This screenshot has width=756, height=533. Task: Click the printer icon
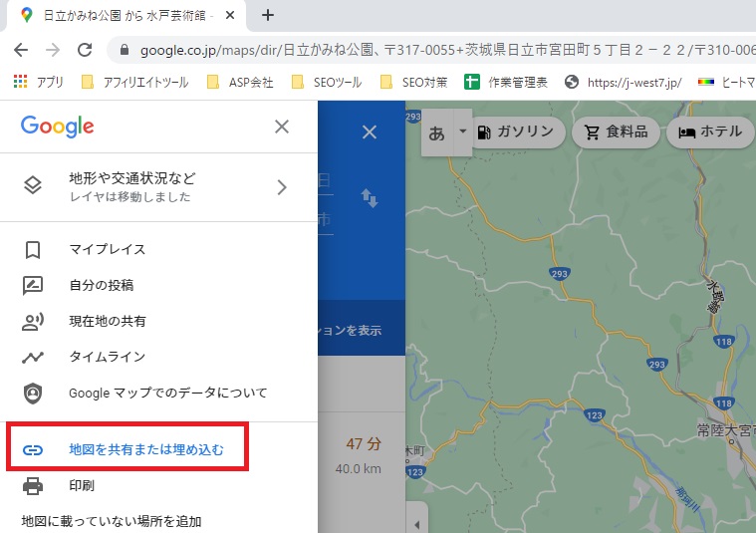[x=33, y=486]
